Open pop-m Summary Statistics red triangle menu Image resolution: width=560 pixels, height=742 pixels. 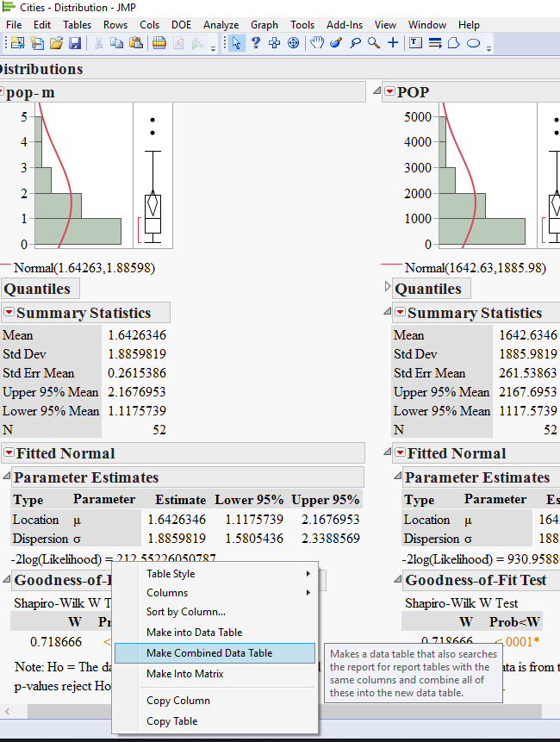pyautogui.click(x=9, y=312)
